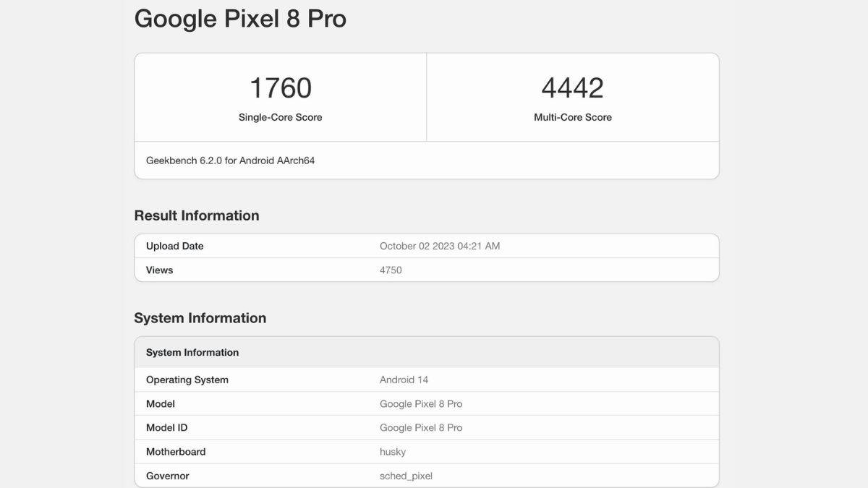Click the Motherboard value husky

pos(391,451)
